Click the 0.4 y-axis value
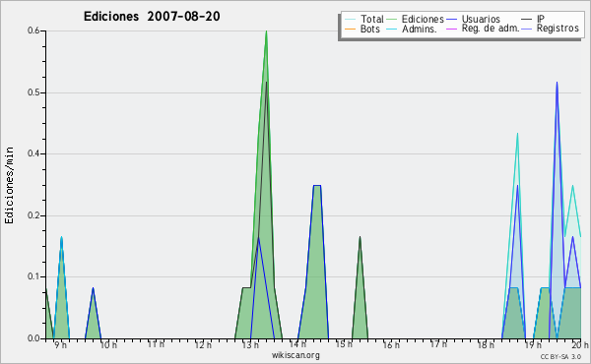Screen dimensions: 591x364 click(x=33, y=153)
